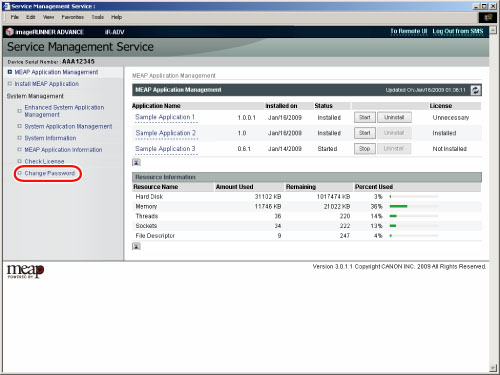Log Out from SMS
This screenshot has height=375, width=500.
[x=458, y=31]
